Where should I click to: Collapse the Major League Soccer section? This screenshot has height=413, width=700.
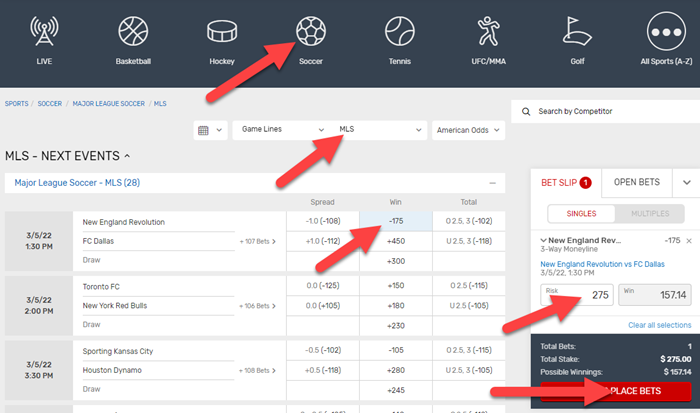point(491,183)
